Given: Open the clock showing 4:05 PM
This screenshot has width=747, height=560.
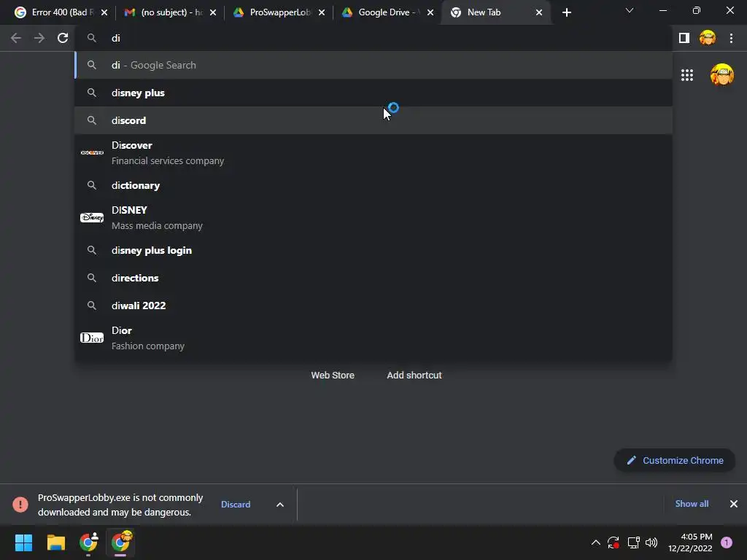Looking at the screenshot, I should tap(690, 542).
